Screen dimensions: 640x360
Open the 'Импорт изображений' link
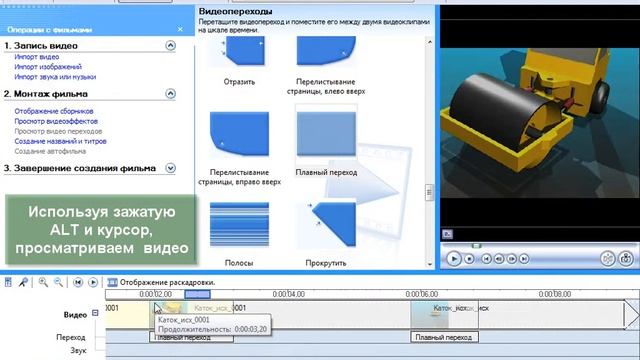click(x=48, y=67)
